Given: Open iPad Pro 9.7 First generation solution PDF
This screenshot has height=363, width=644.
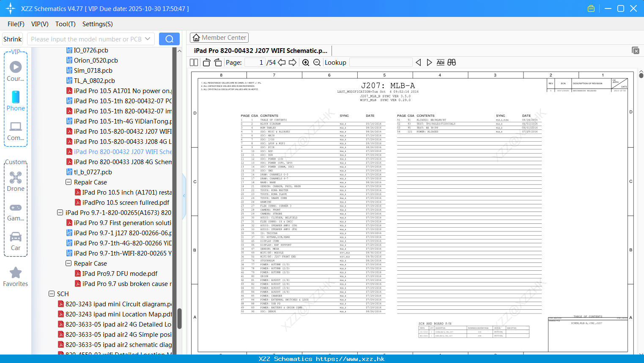Looking at the screenshot, I should coord(119,223).
